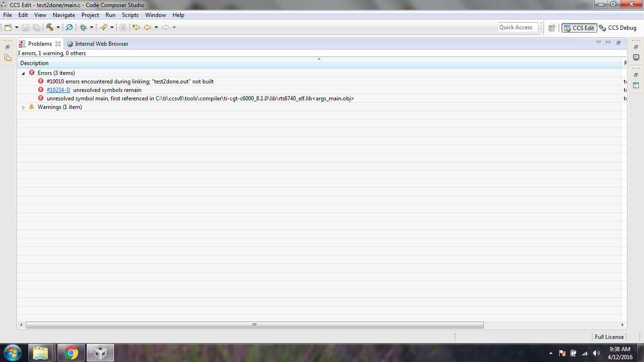The image size is (644, 362).
Task: Show hidden system tray icons
Action: pyautogui.click(x=551, y=353)
